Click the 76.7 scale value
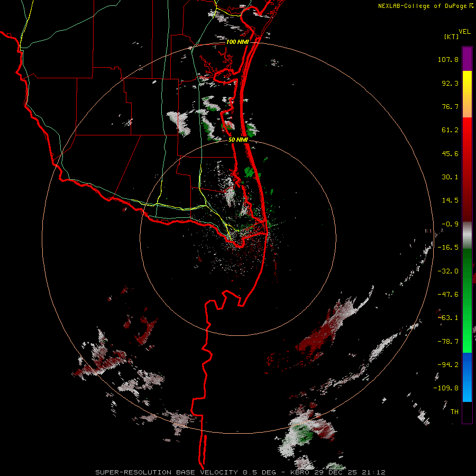 point(450,106)
